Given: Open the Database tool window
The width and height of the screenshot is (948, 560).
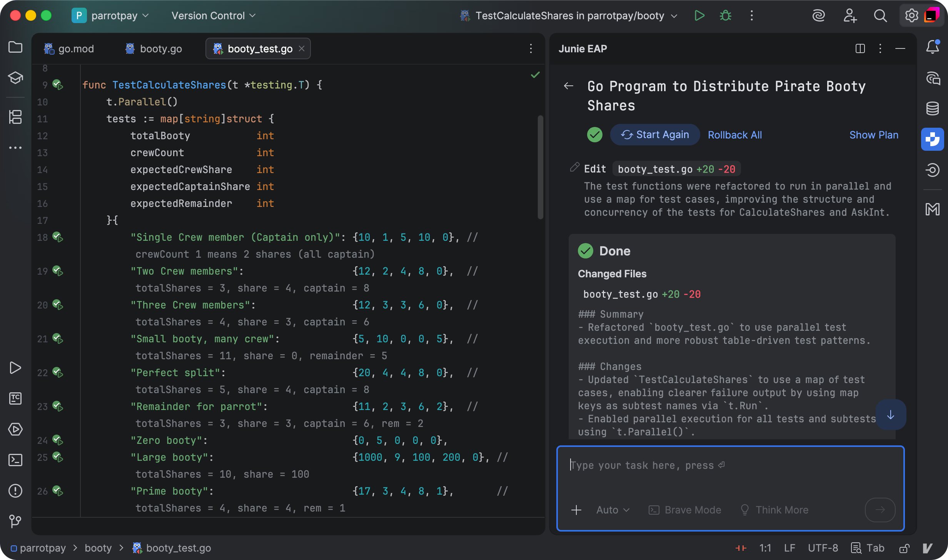Looking at the screenshot, I should tap(932, 108).
